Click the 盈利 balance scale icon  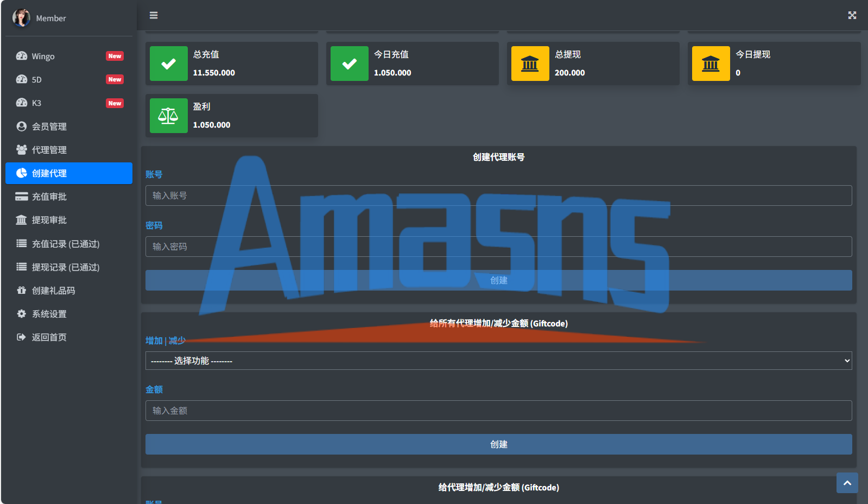pos(169,116)
